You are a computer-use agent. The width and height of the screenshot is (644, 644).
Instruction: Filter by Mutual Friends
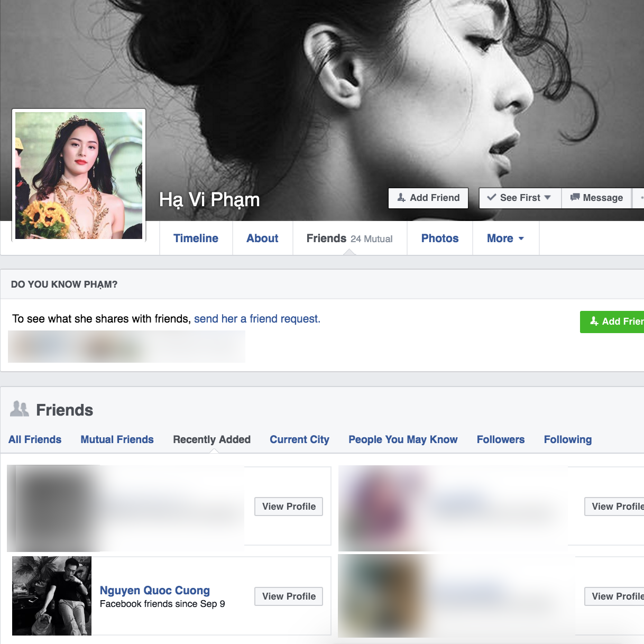[x=117, y=439]
